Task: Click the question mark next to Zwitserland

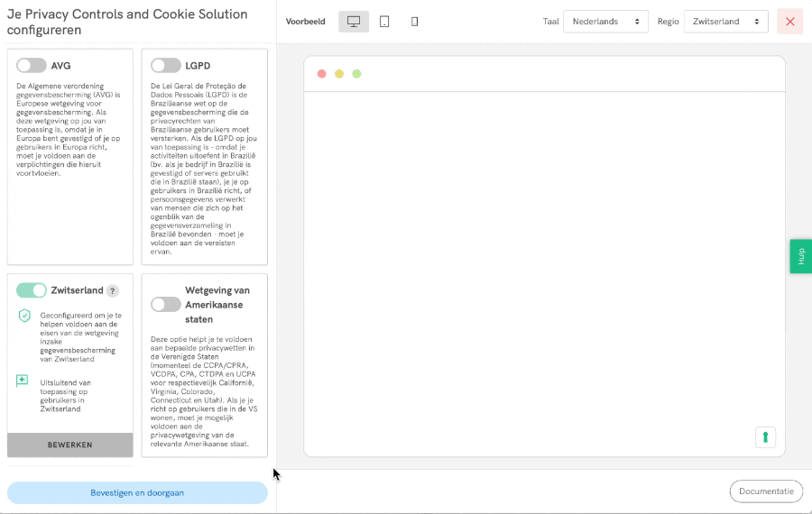Action: point(113,290)
